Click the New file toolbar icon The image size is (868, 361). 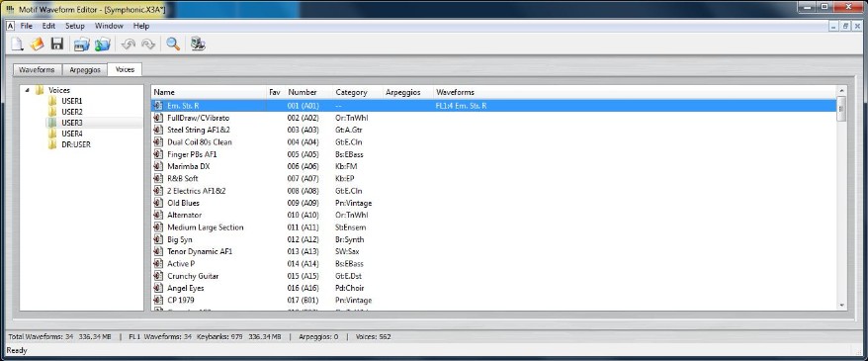[17, 44]
